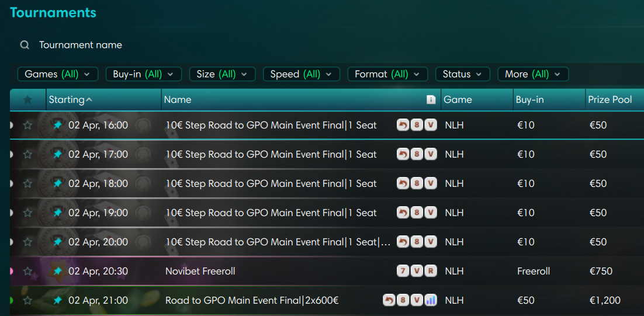The image size is (644, 316).
Task: Click re-entry icon on 16:00 tournament
Action: point(403,125)
